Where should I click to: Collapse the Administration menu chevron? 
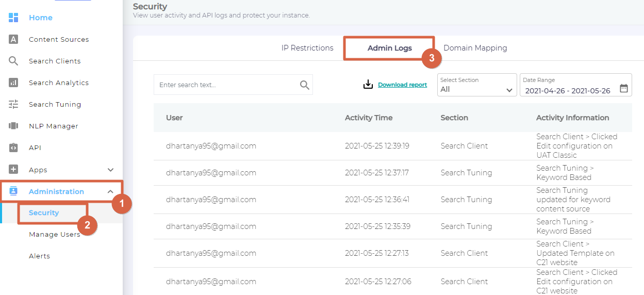pos(110,192)
